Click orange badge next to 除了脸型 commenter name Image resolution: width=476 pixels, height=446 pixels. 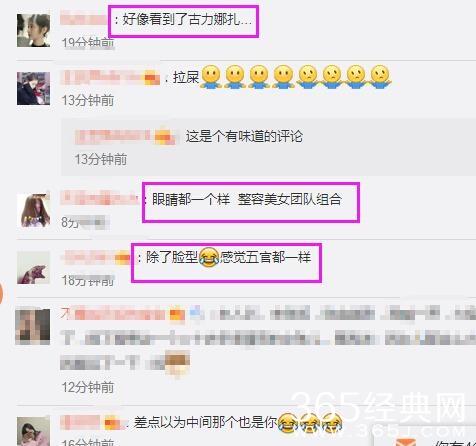[x=123, y=258]
